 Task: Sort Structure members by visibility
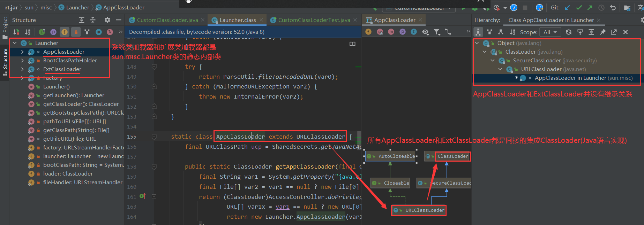click(16, 32)
